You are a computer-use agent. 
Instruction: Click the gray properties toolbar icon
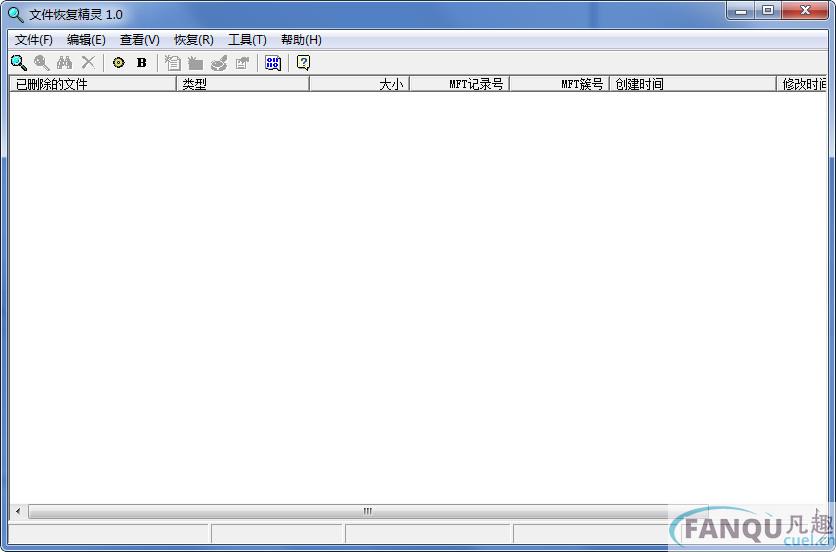242,63
